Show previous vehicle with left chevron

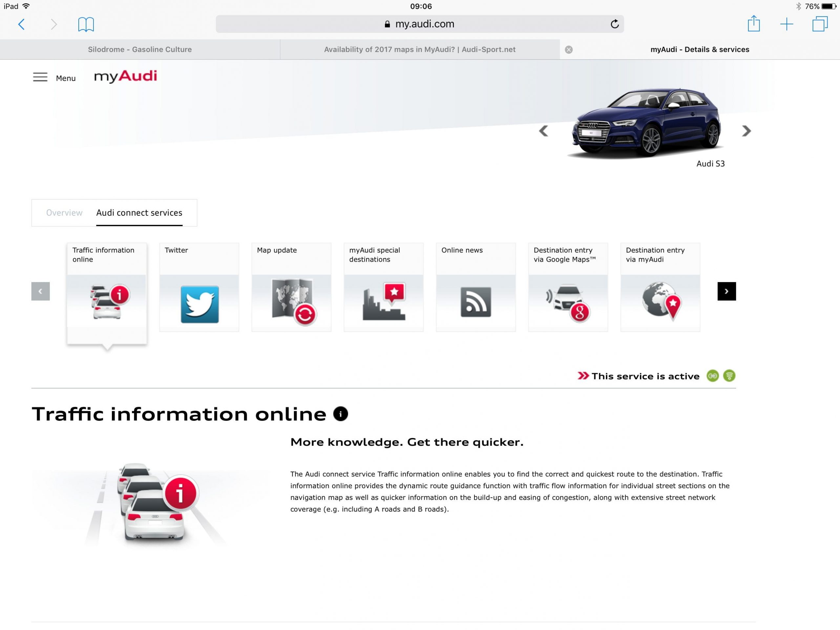click(543, 131)
